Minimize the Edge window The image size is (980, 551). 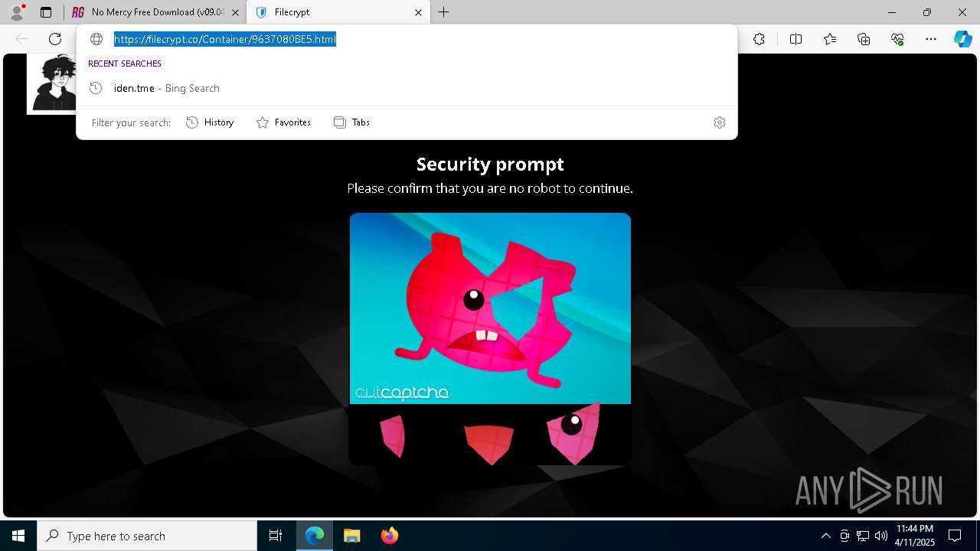pos(892,12)
